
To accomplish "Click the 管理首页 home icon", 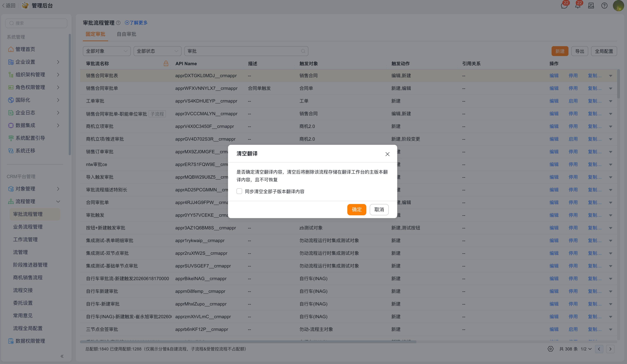I will (x=11, y=49).
